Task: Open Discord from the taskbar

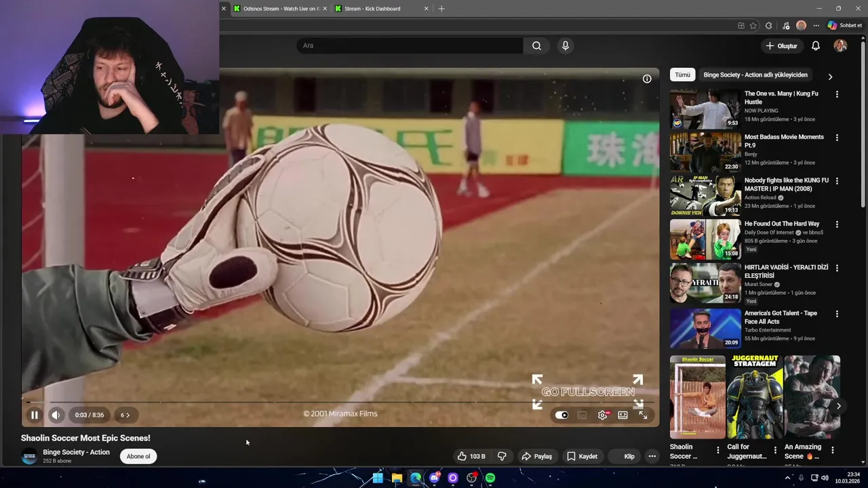Action: tap(435, 478)
